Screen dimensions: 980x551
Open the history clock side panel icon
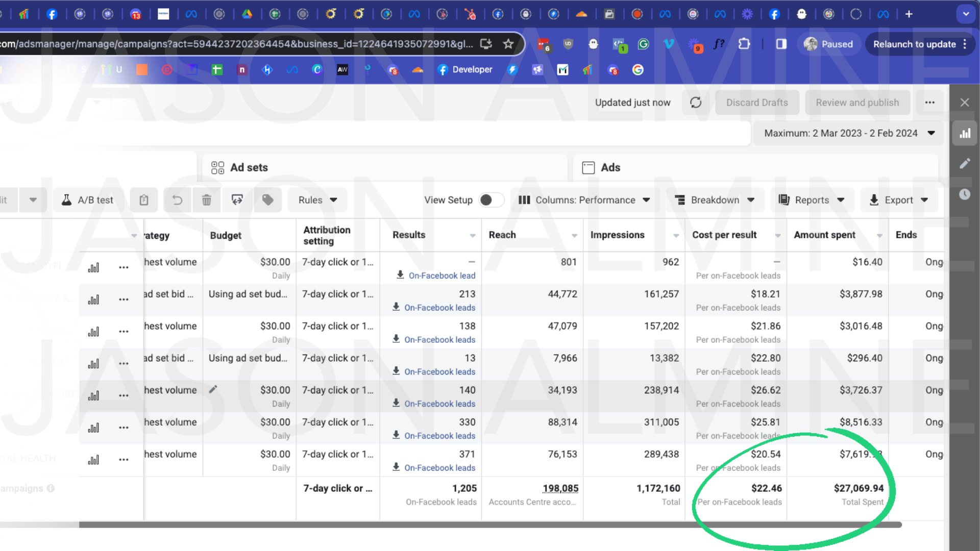[x=965, y=194]
